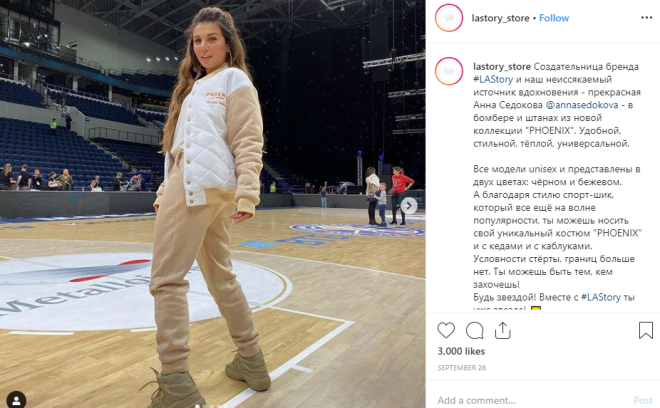Image resolution: width=660 pixels, height=408 pixels.
Task: Open lastory_store avatar in the post header
Action: click(x=449, y=18)
